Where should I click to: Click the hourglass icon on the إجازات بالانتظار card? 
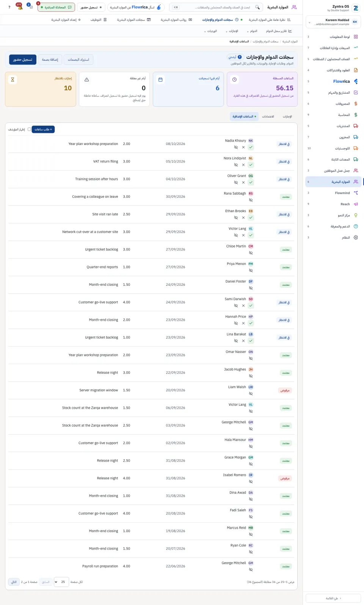point(13,80)
